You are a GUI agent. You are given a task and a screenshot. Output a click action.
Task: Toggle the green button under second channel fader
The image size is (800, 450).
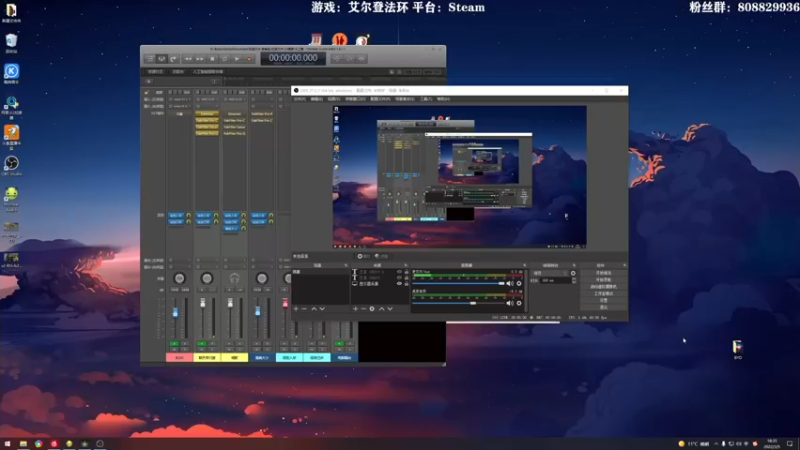click(202, 344)
